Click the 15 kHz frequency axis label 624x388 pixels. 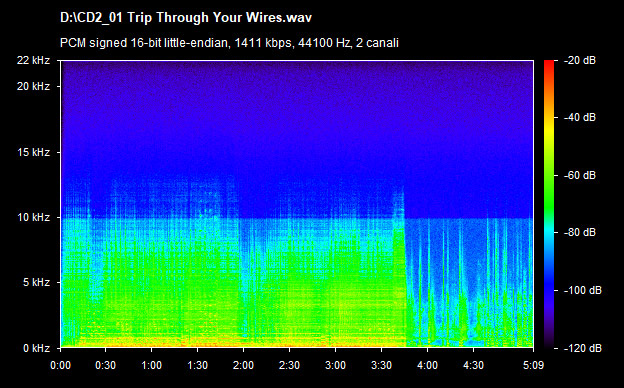point(33,152)
